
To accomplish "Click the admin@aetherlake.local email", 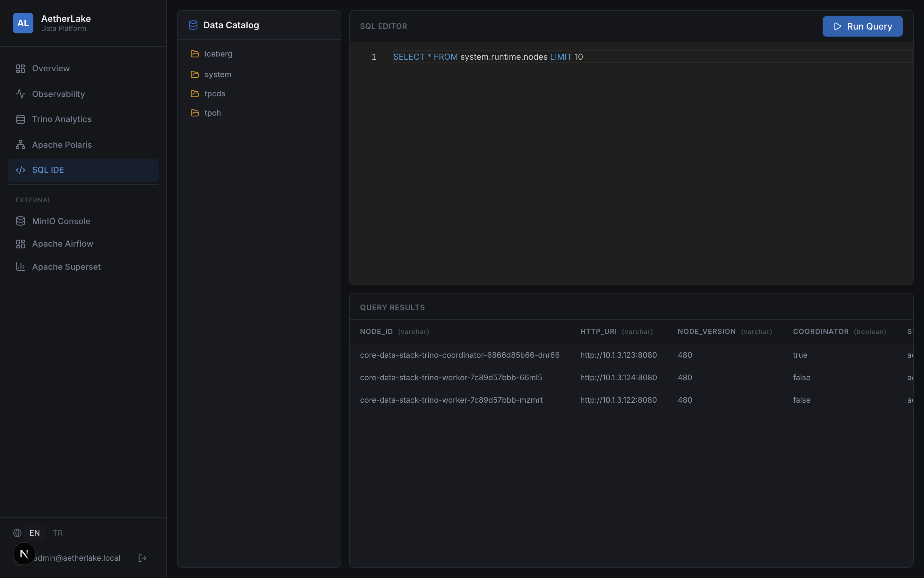I will click(77, 558).
